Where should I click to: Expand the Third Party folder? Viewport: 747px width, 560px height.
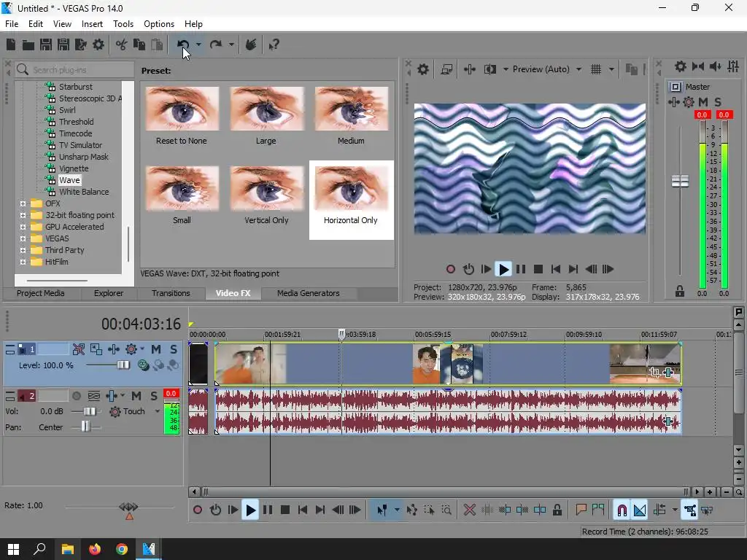pos(23,250)
